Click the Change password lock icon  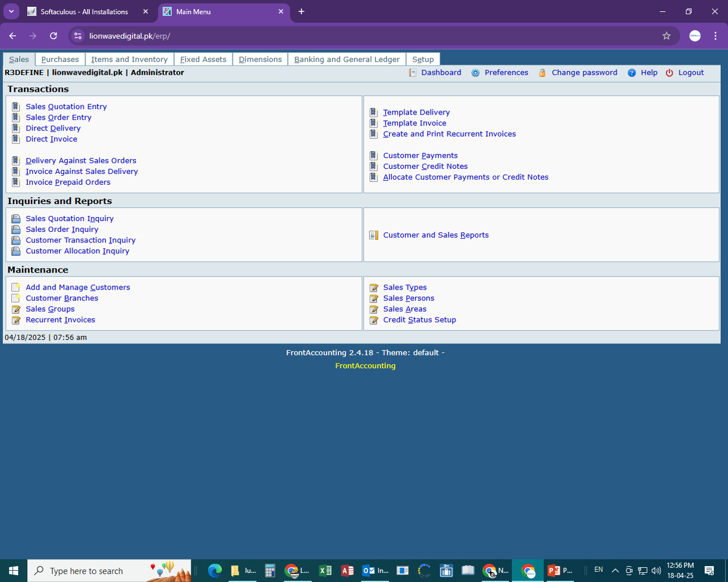pos(542,73)
